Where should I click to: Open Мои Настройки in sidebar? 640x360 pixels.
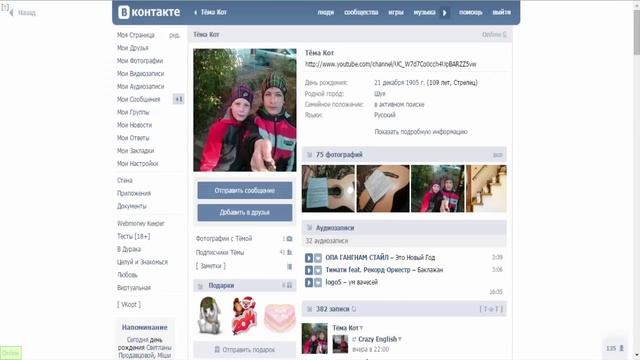[137, 164]
